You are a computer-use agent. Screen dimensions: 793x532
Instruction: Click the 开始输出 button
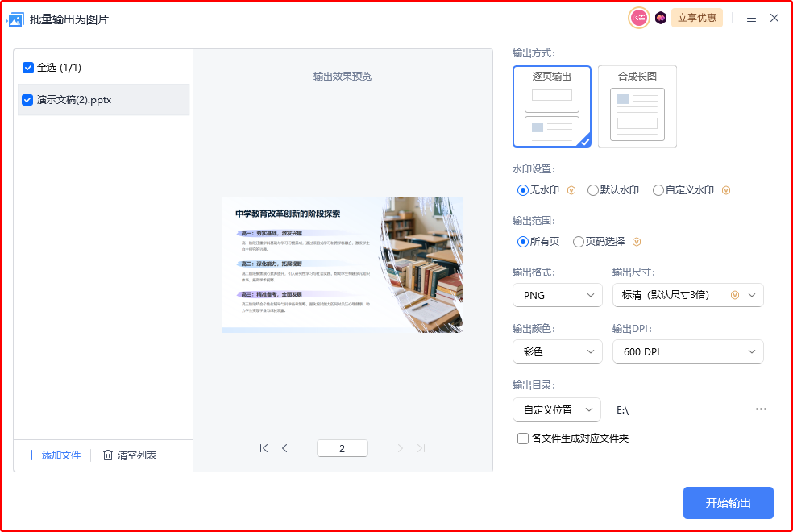point(728,502)
